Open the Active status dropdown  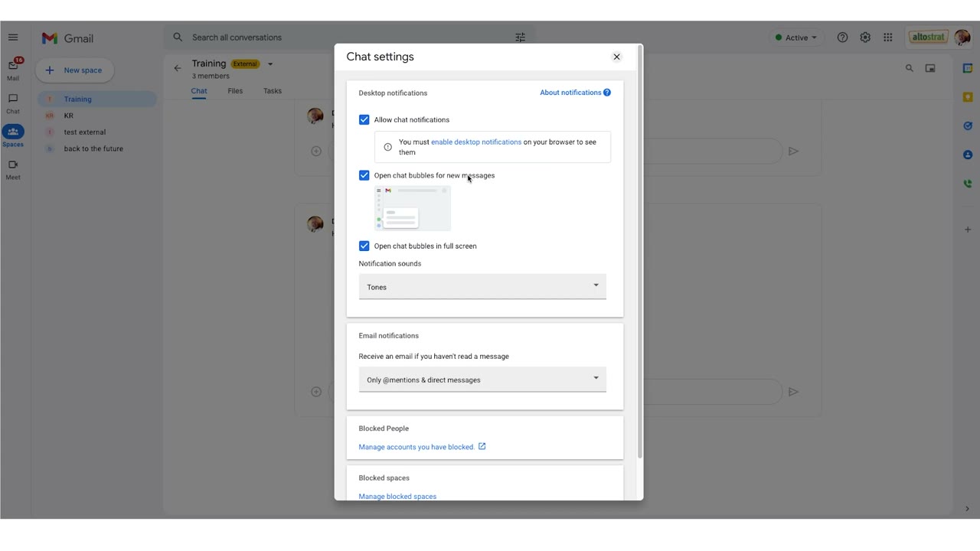tap(796, 37)
